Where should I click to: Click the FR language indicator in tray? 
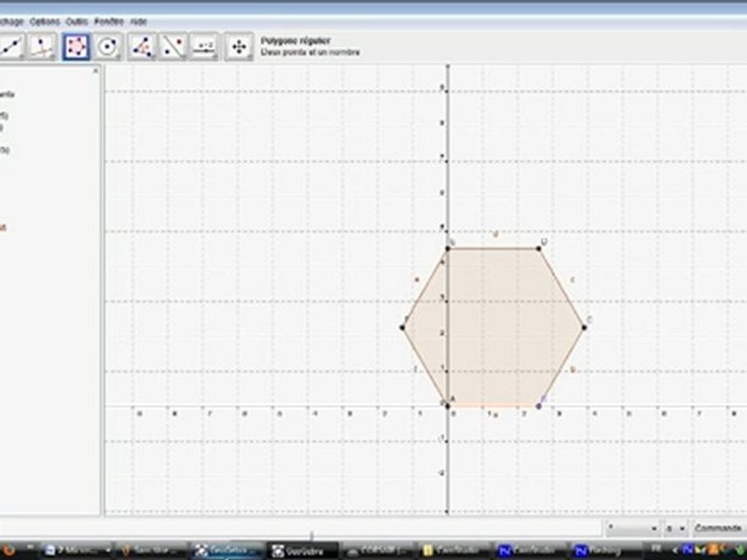656,549
